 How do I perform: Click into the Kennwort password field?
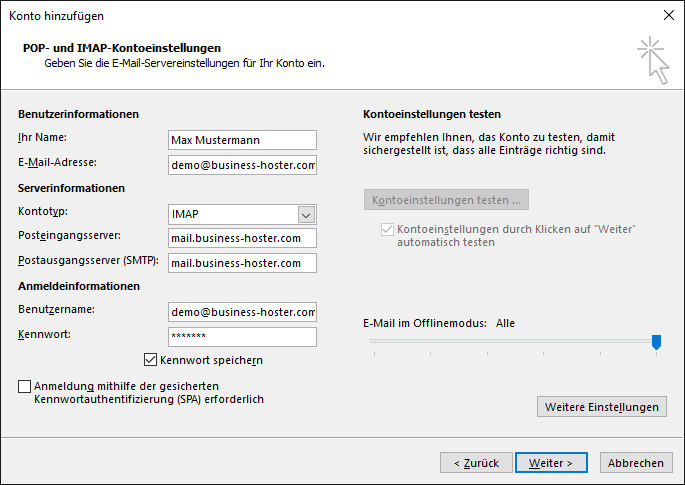(x=242, y=337)
